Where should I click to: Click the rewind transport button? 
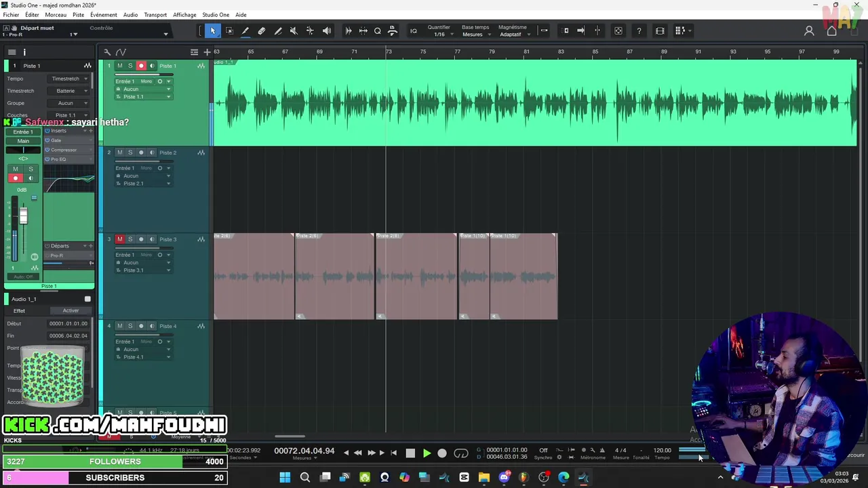pyautogui.click(x=358, y=453)
